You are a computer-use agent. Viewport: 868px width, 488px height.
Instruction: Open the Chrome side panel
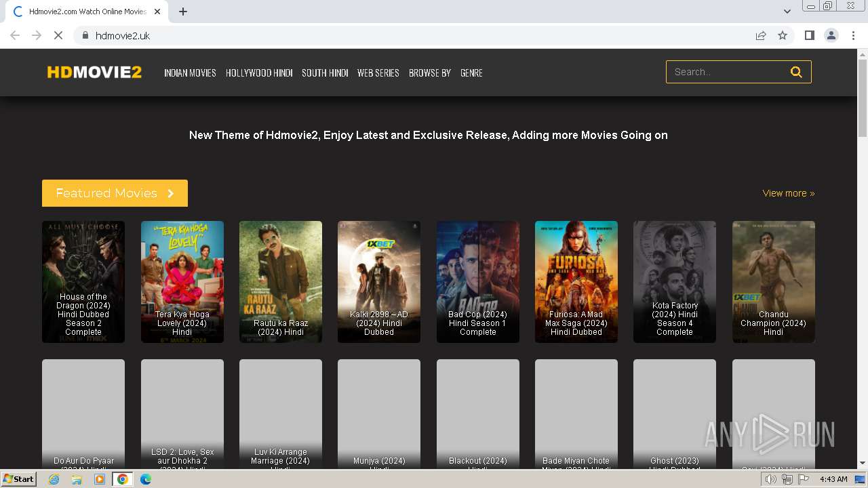click(809, 35)
